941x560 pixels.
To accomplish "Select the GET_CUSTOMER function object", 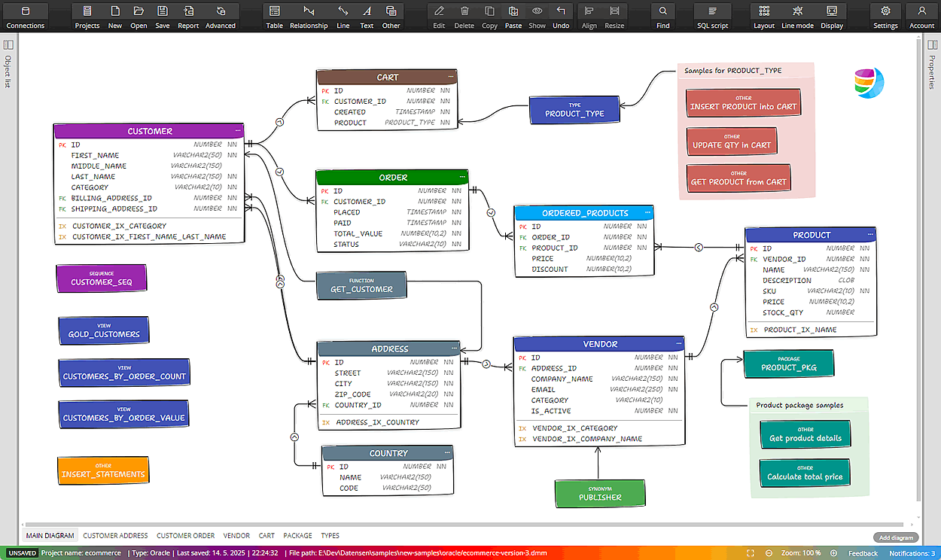I will pos(361,285).
